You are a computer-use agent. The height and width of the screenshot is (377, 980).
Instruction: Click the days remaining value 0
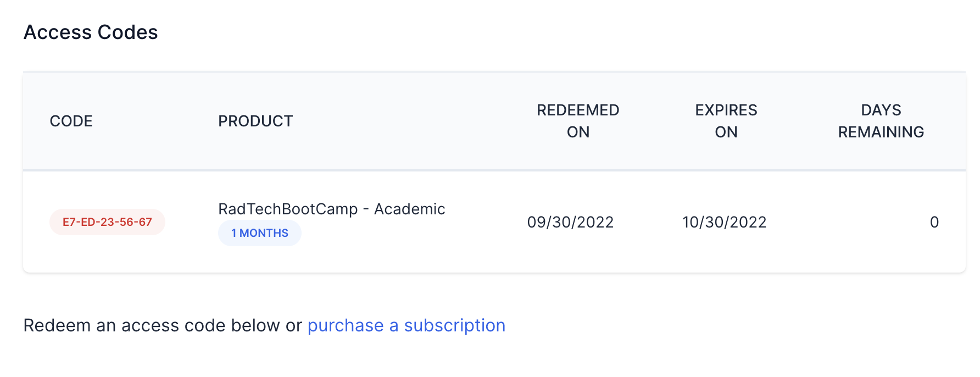tap(934, 222)
